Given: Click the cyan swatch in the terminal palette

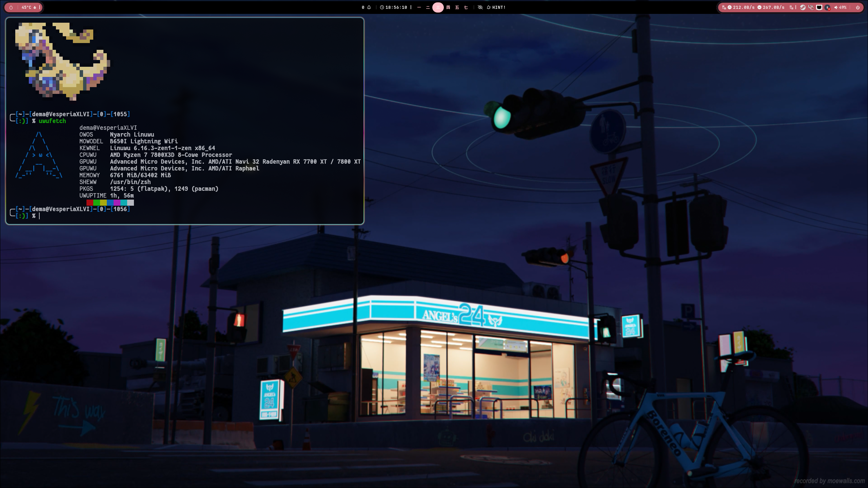Looking at the screenshot, I should point(123,203).
